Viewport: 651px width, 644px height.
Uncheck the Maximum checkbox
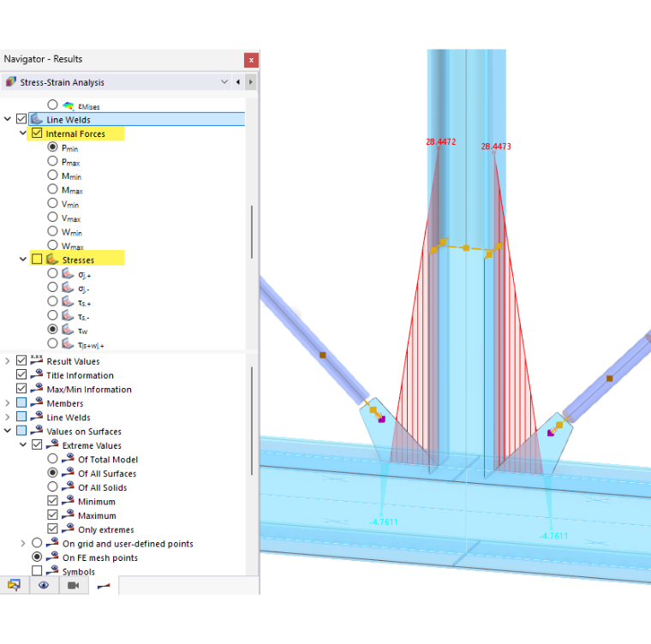(52, 515)
